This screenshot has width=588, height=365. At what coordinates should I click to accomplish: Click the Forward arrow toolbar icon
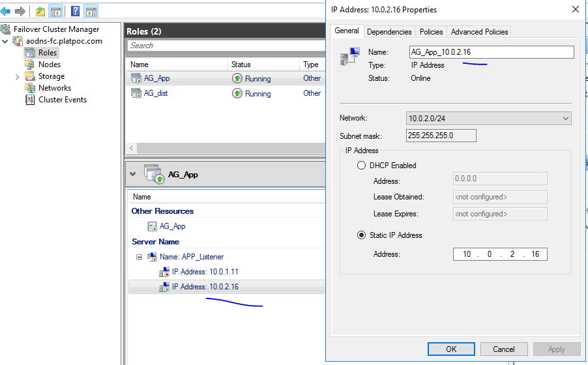pyautogui.click(x=20, y=11)
